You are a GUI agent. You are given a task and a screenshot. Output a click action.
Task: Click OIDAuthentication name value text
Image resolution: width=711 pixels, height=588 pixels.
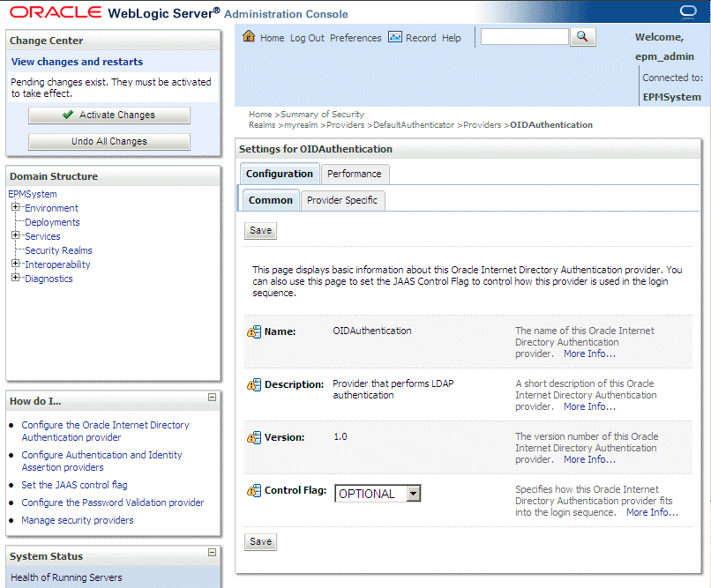372,331
